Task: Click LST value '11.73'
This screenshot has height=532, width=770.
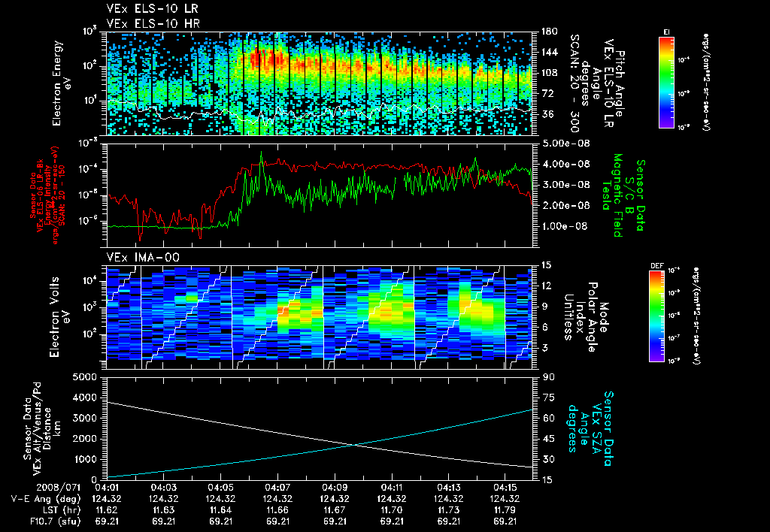Action: click(448, 510)
